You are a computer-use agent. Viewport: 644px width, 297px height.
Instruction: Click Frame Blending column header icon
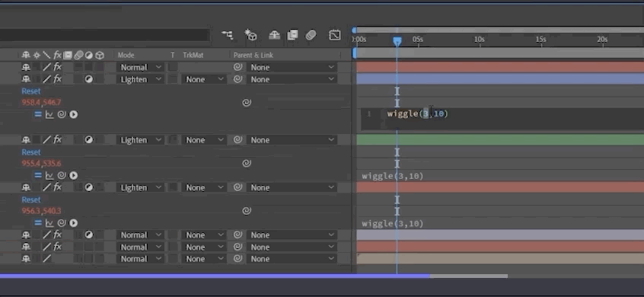pyautogui.click(x=68, y=55)
